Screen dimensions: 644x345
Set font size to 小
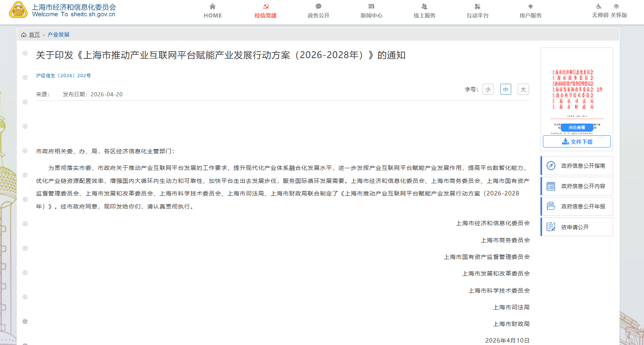point(488,89)
